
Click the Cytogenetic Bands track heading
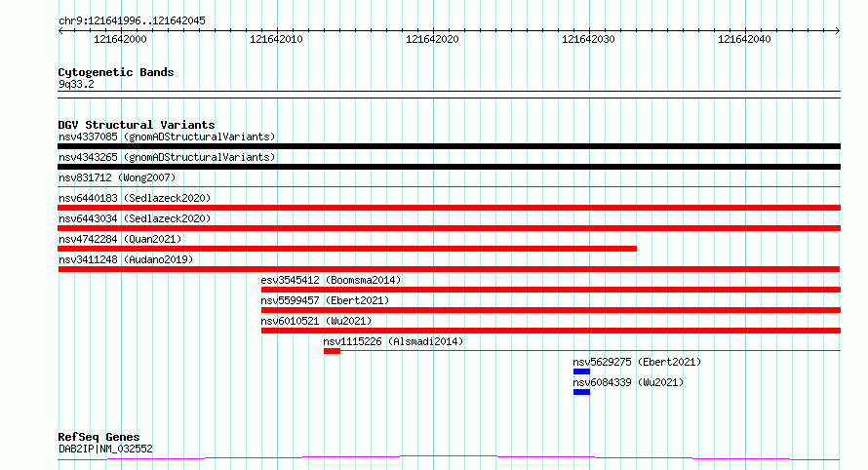pos(116,72)
